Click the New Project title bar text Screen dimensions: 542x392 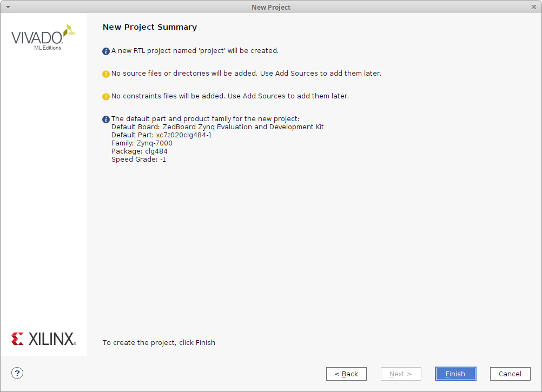(x=271, y=7)
